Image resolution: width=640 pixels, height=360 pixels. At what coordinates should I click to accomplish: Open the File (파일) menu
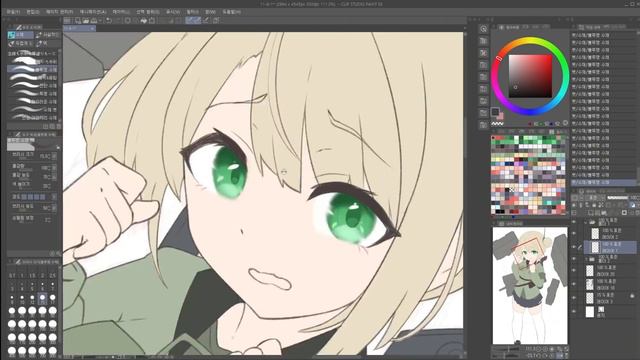click(x=13, y=12)
